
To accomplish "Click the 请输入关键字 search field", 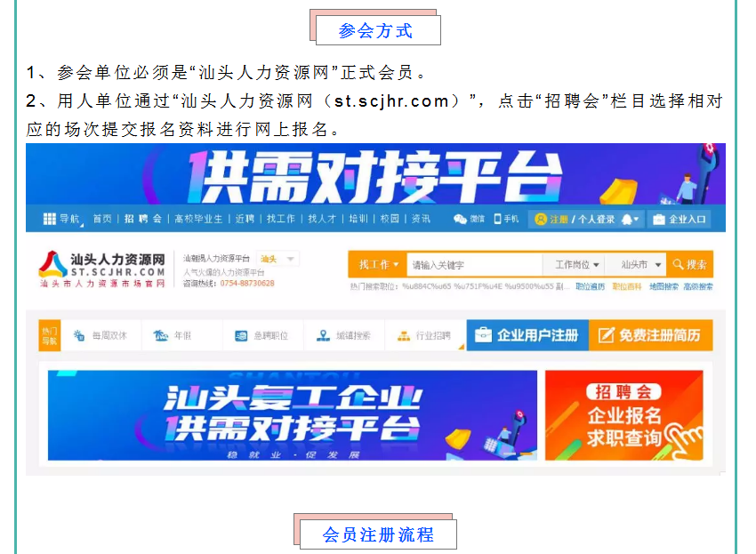I will pyautogui.click(x=474, y=265).
